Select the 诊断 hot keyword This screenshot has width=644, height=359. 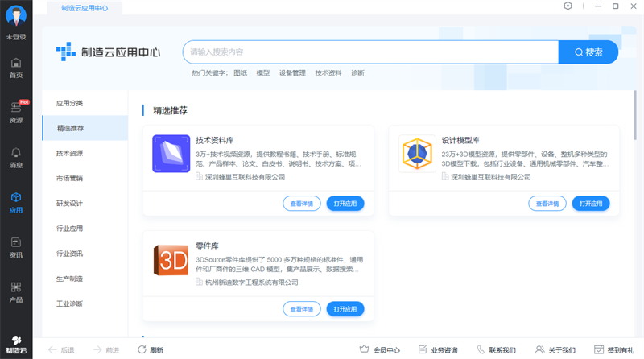pyautogui.click(x=357, y=73)
